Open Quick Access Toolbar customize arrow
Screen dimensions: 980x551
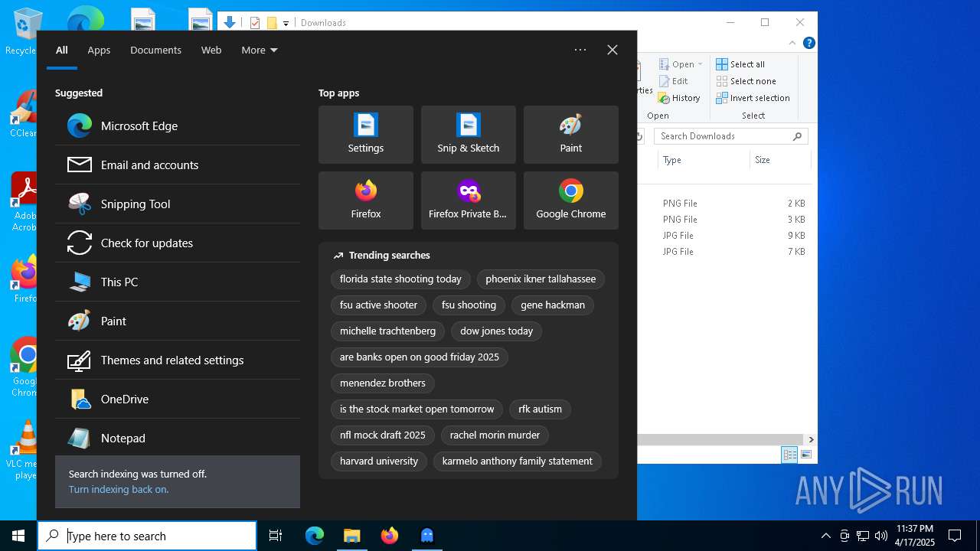[286, 23]
